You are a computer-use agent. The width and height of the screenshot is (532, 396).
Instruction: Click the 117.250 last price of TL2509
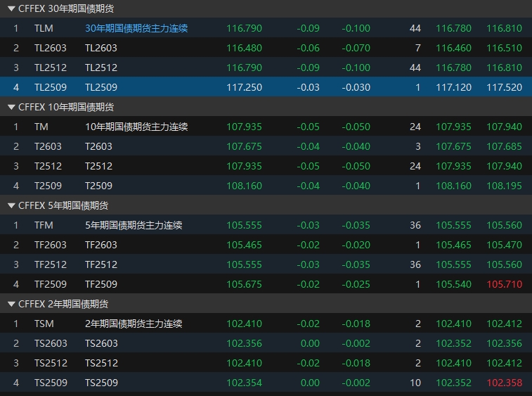(245, 87)
